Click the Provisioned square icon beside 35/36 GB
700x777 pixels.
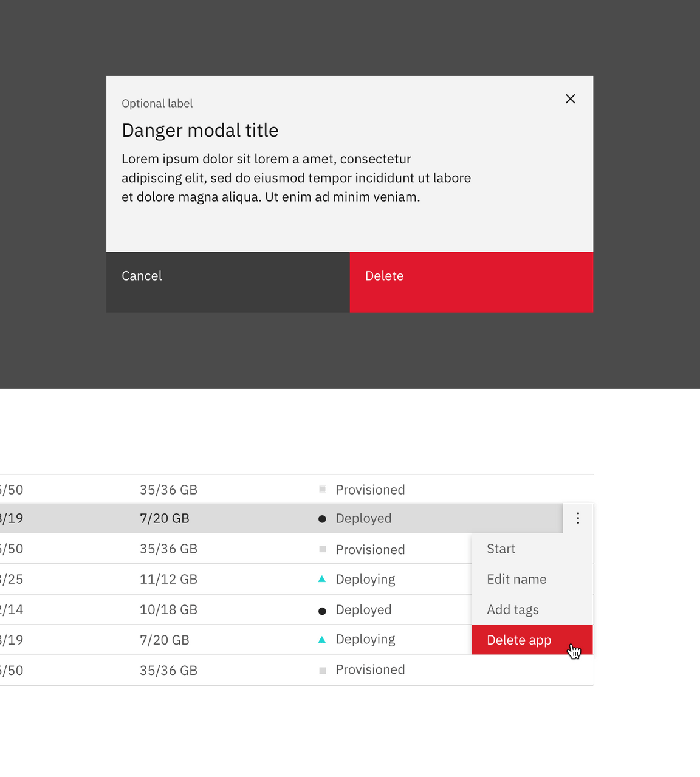(322, 548)
